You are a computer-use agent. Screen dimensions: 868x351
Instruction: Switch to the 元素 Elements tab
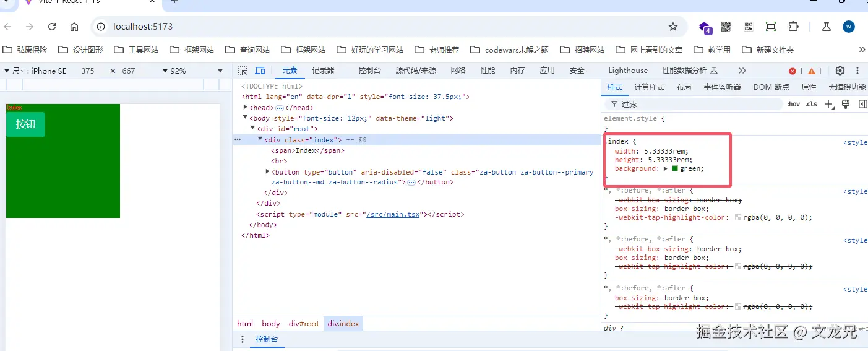coord(290,71)
